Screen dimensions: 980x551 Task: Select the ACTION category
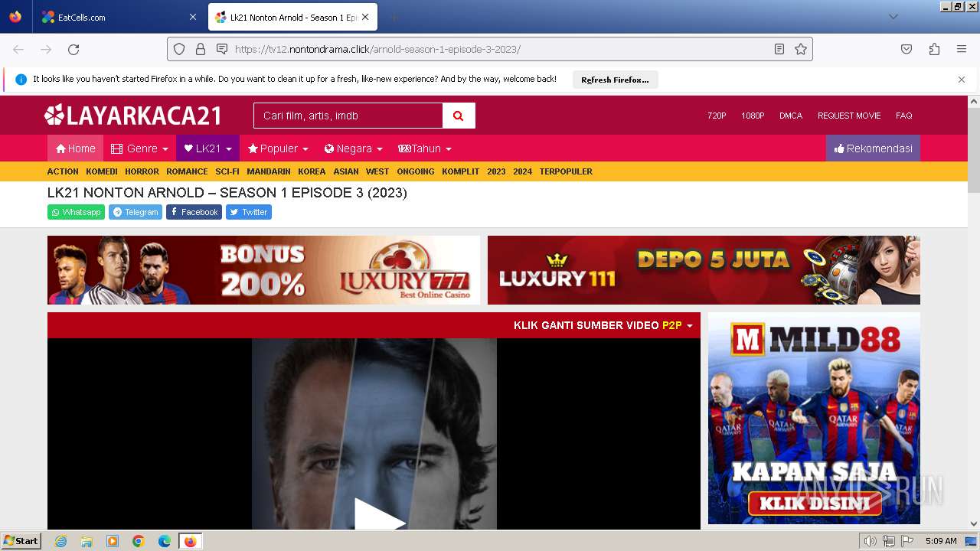pos(63,171)
